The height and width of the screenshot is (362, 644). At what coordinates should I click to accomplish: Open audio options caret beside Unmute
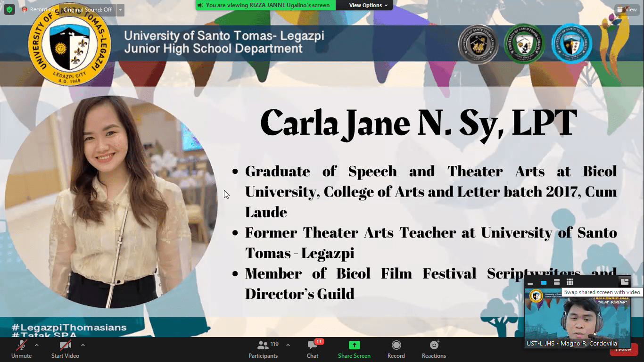point(37,345)
